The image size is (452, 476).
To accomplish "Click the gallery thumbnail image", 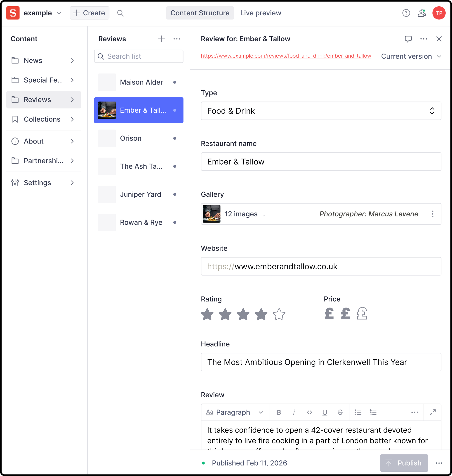I will click(212, 214).
